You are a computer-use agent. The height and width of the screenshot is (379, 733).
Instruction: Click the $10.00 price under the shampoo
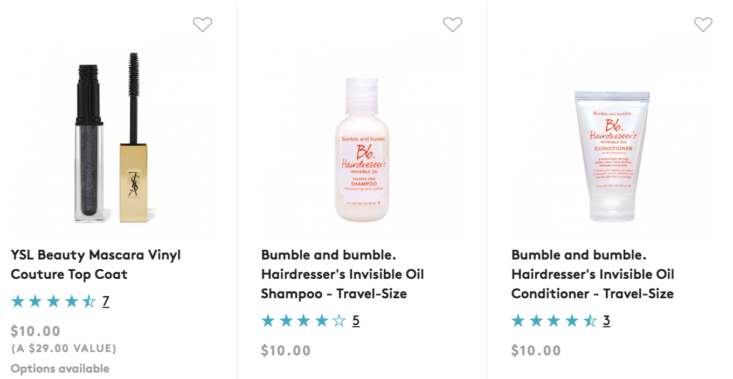pos(286,351)
